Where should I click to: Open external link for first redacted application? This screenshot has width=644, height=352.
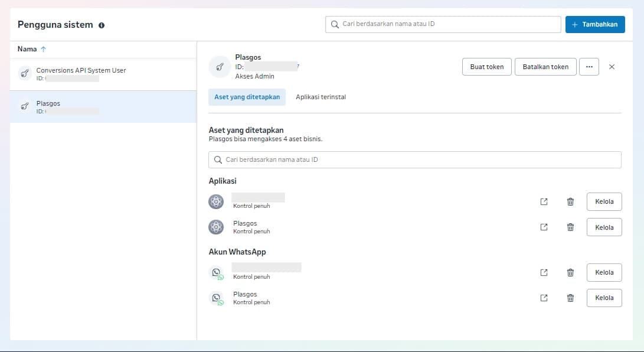544,201
